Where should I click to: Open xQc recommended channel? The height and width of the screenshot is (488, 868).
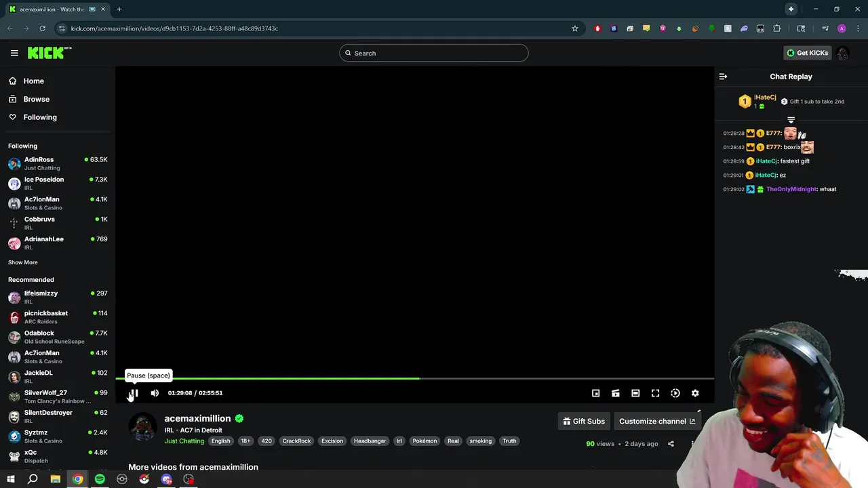click(58, 456)
